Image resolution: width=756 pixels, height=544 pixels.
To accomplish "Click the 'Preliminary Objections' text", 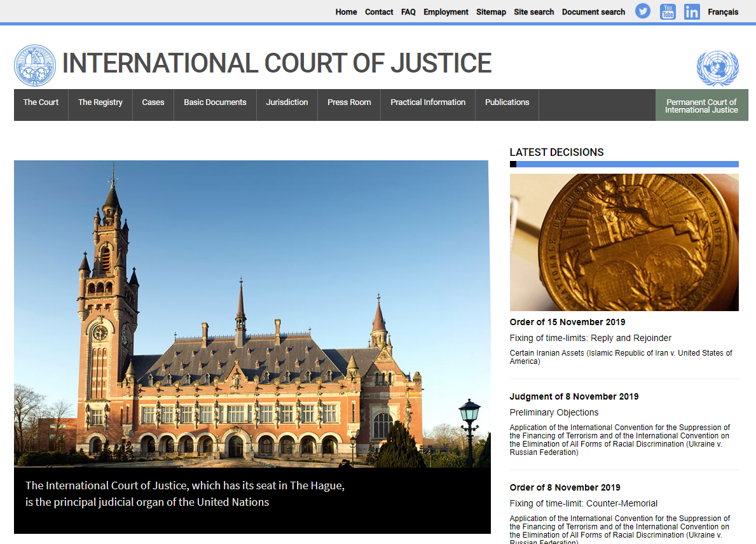I will pos(554,412).
